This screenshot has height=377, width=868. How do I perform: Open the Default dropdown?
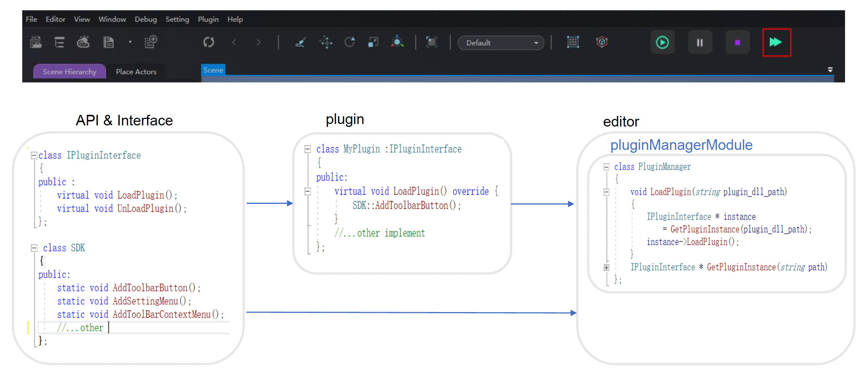tap(501, 43)
